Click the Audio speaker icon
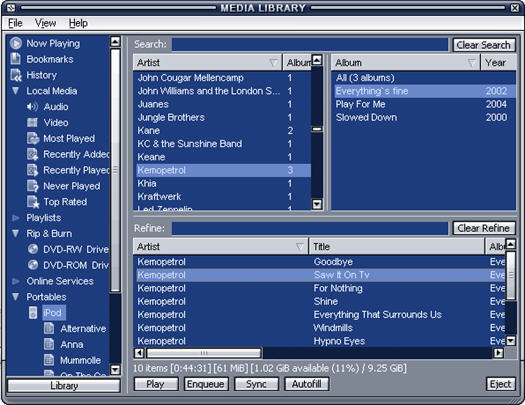The height and width of the screenshot is (405, 525). [x=32, y=107]
